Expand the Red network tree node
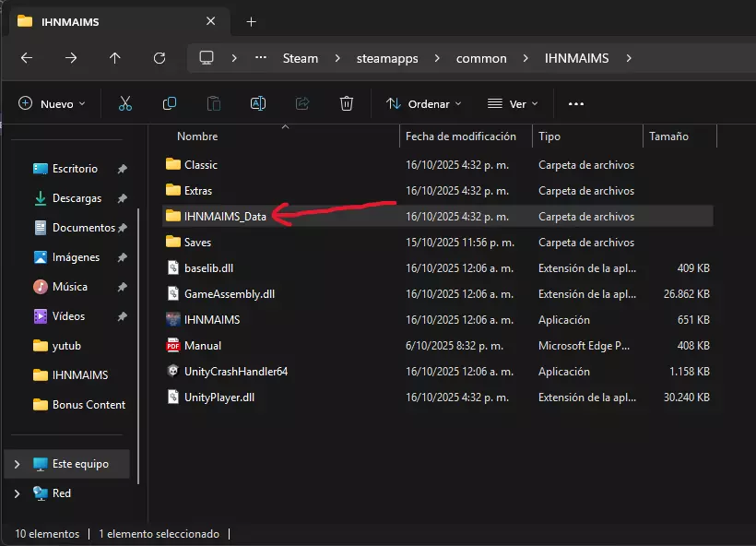Viewport: 756px width, 546px height. [18, 493]
